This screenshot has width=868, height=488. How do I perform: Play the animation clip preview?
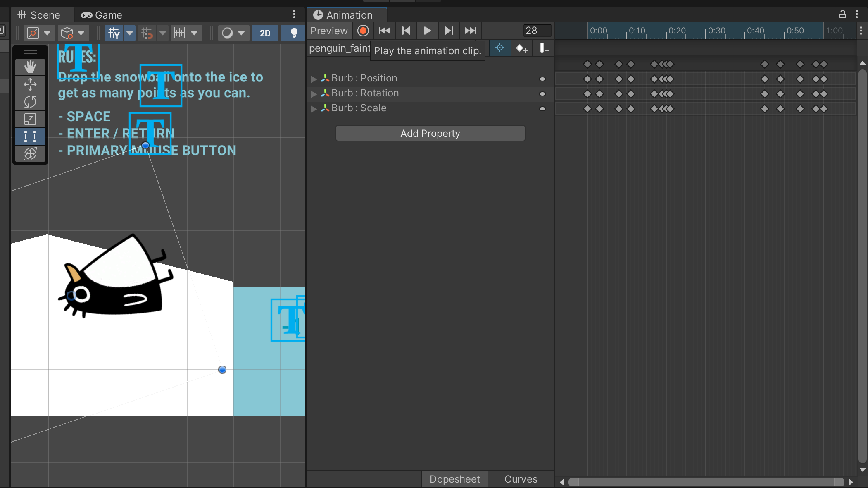[427, 31]
